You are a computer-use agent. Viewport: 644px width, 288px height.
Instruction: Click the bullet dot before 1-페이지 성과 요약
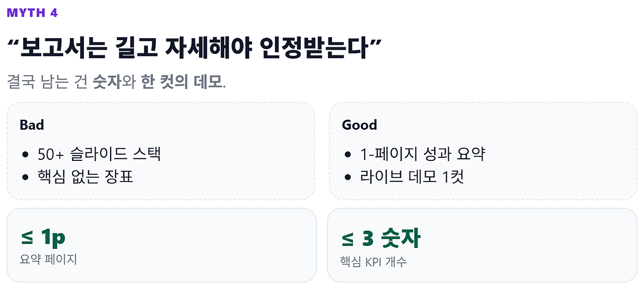[348, 154]
